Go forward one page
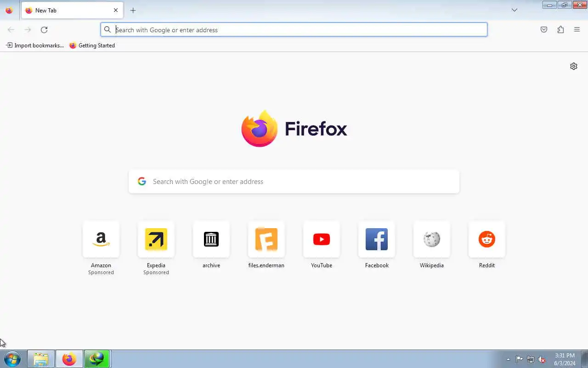 click(x=28, y=30)
